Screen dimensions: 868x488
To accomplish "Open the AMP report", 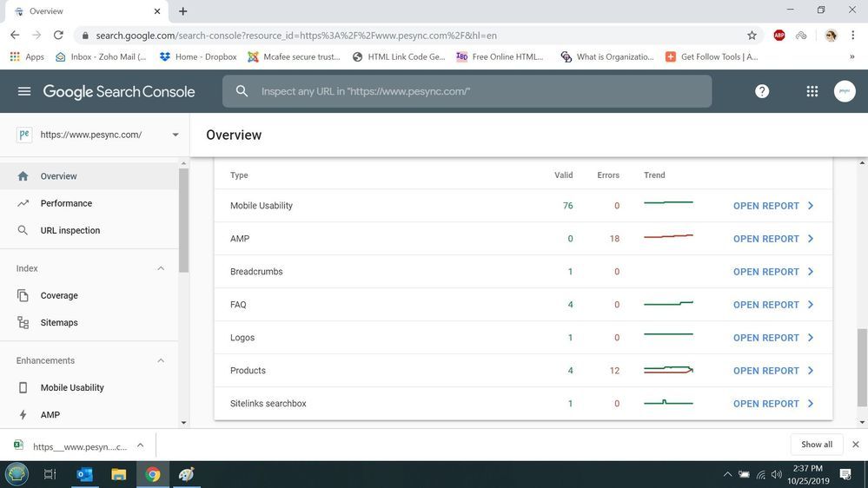I will [x=772, y=239].
